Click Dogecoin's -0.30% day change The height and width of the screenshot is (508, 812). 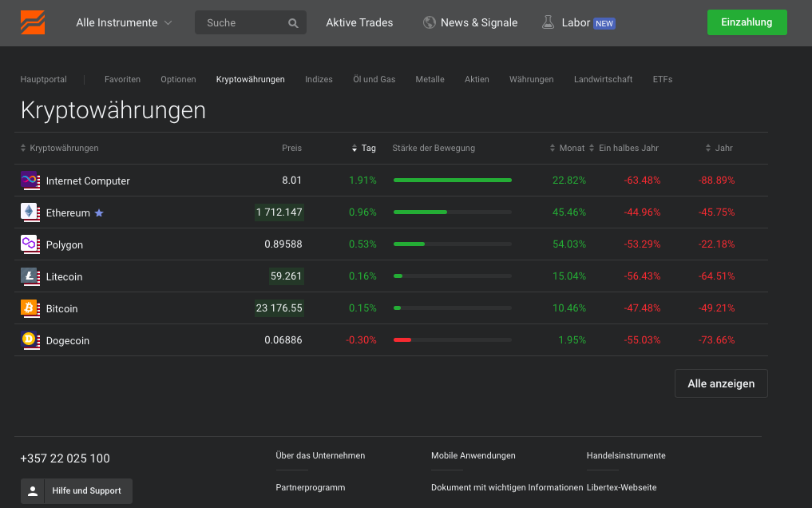click(x=361, y=340)
